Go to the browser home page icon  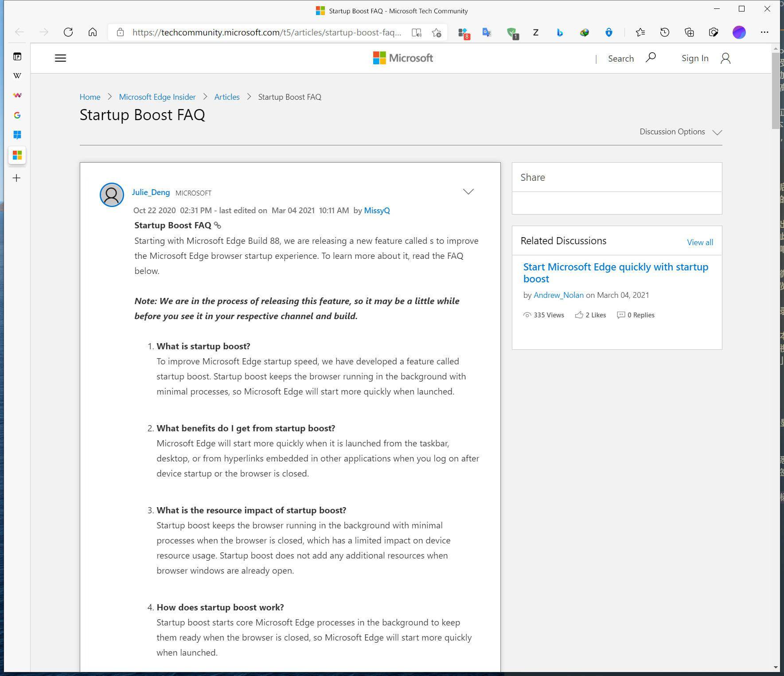click(92, 32)
